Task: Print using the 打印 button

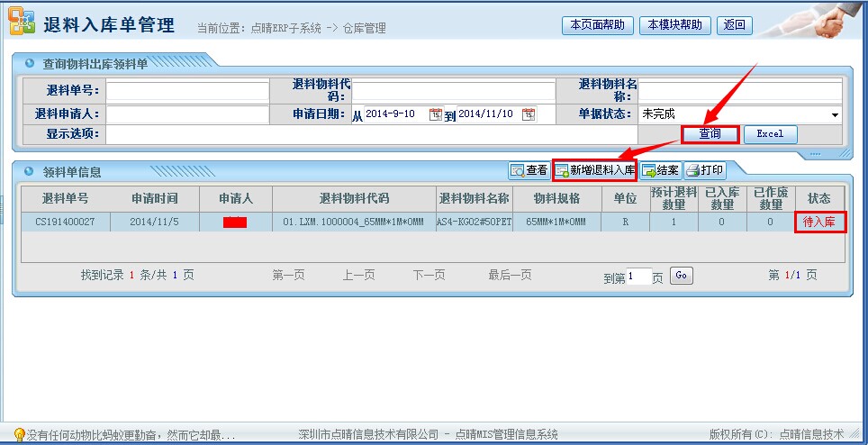Action: (704, 170)
